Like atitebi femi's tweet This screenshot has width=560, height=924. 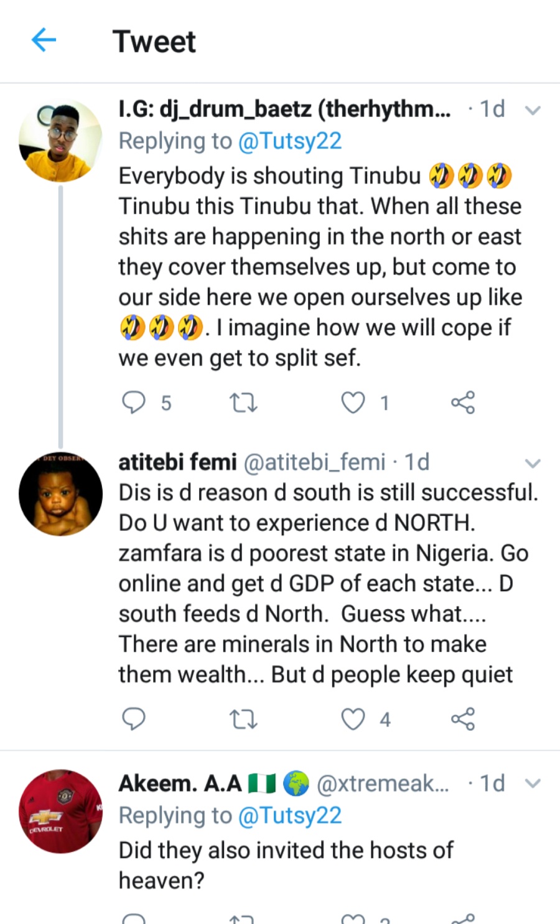(x=353, y=719)
